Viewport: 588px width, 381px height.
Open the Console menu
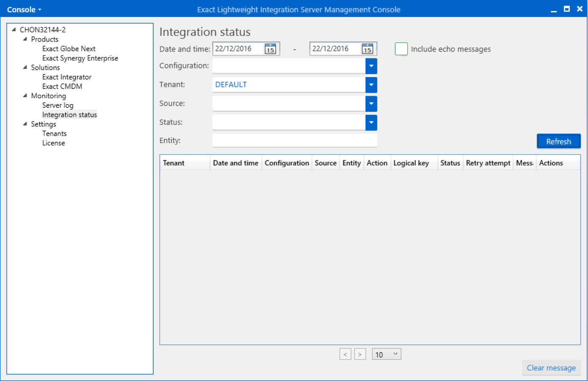coord(24,9)
